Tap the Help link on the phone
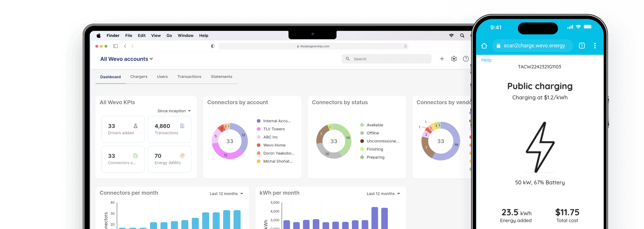644x229 pixels. coord(486,60)
